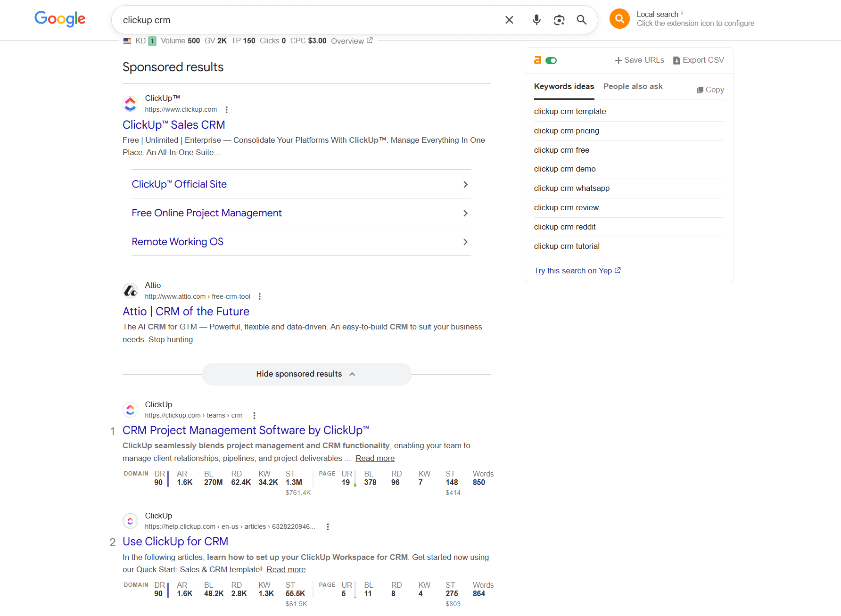Click Words 864 value for second result
Viewport: 841px width, 616px height.
pos(479,593)
